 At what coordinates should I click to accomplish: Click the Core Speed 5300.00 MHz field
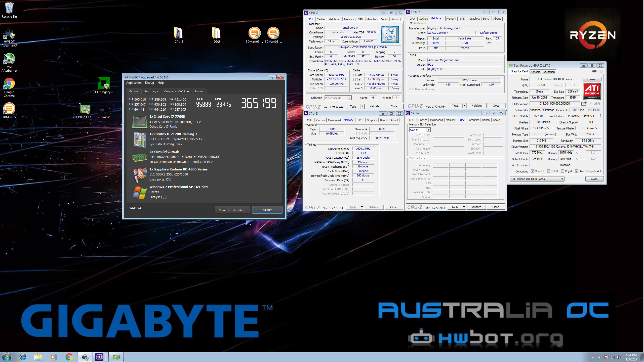(x=336, y=75)
